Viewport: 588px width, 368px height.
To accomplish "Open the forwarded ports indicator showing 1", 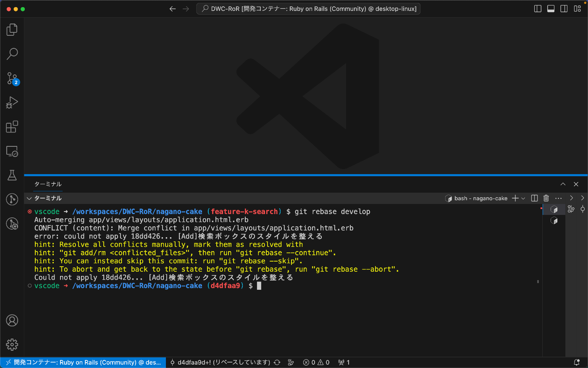I will (344, 363).
